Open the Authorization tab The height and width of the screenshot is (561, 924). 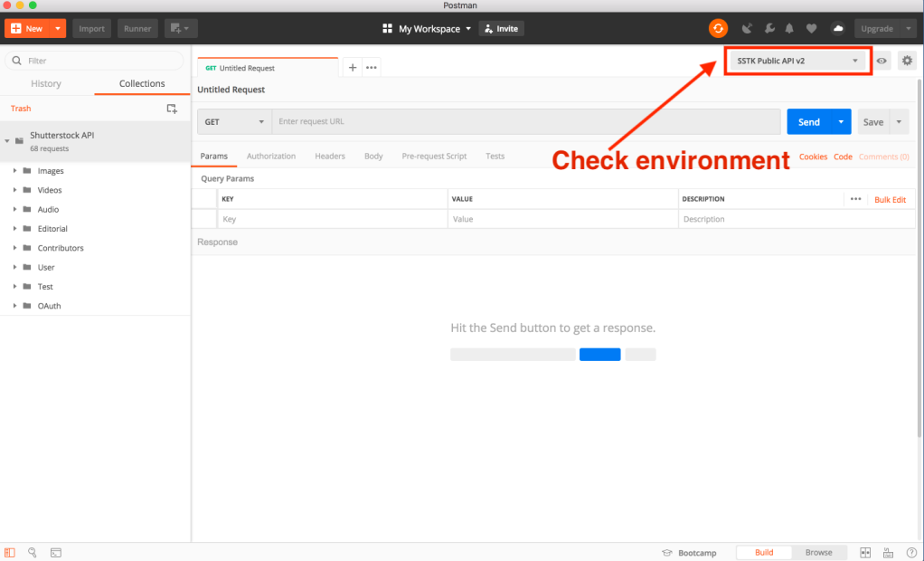(271, 156)
